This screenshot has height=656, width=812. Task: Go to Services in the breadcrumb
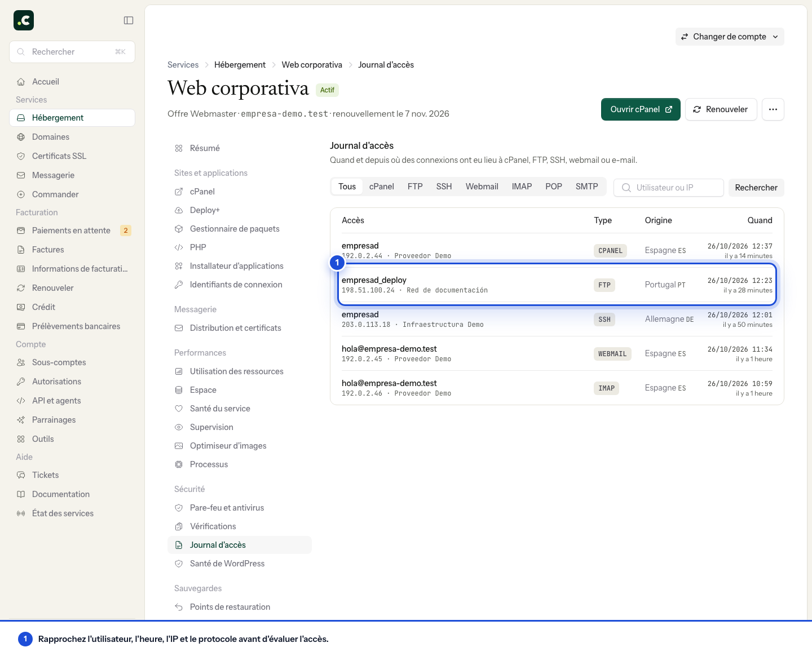tap(183, 65)
